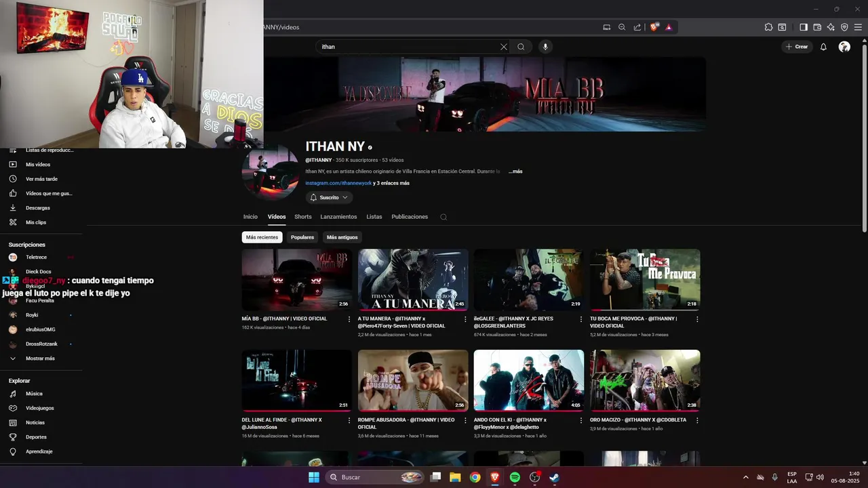The height and width of the screenshot is (488, 868).
Task: Switch to the Publicaciones channel tab
Action: click(x=410, y=217)
